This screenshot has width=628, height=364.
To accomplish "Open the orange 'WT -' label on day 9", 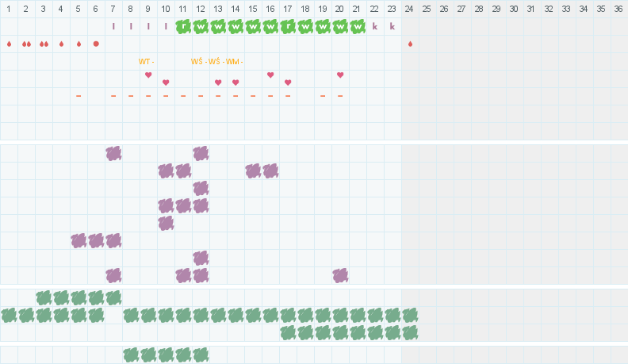I will click(146, 62).
